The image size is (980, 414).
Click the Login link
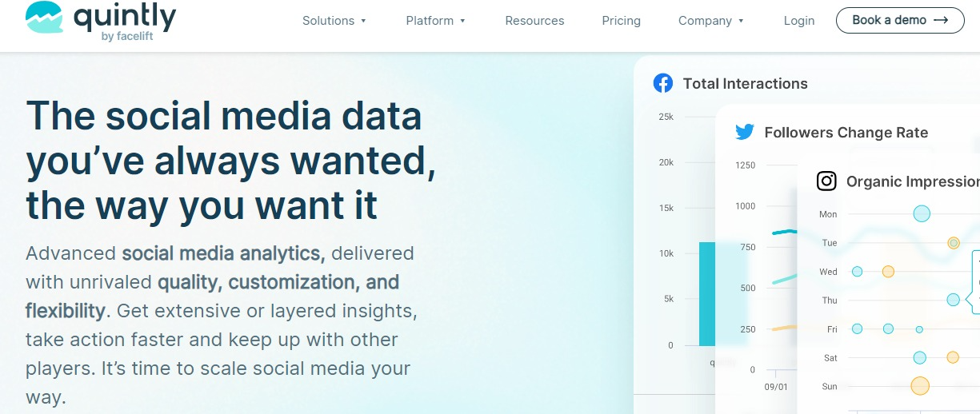point(799,21)
